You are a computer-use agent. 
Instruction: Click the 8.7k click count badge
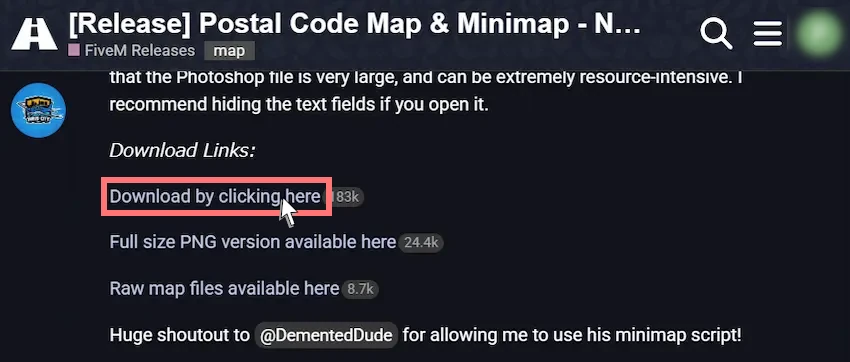[x=360, y=289]
